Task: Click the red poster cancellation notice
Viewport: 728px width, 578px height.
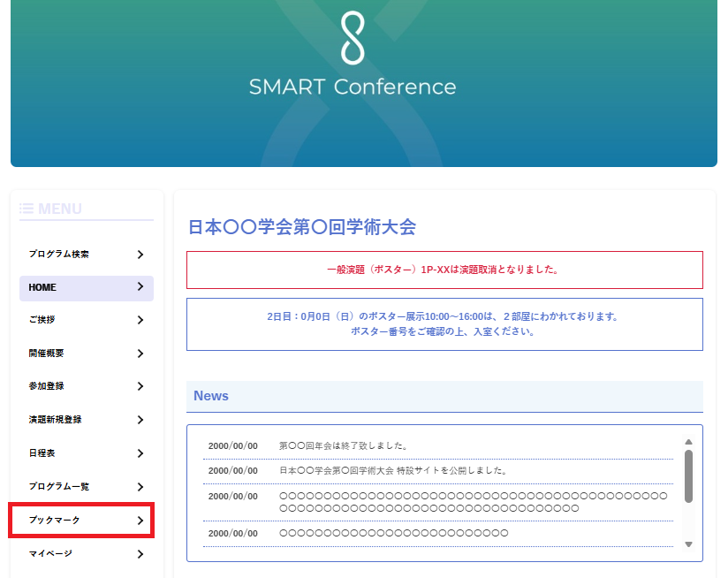Action: (444, 270)
